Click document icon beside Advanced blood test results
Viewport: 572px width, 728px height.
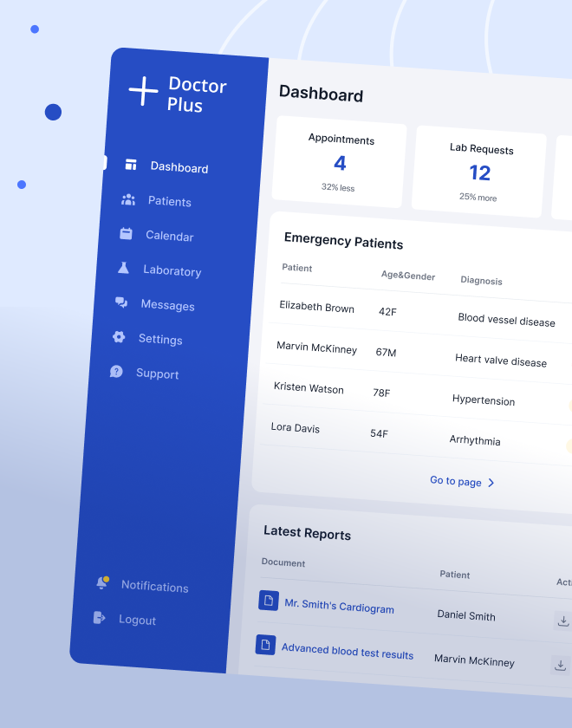coord(265,645)
